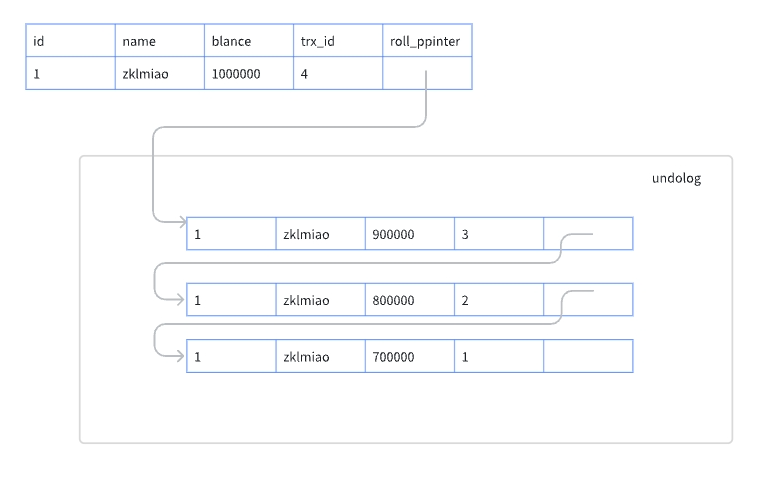Click the "roll_ppinter" column header
The image size is (776, 479).
(427, 41)
